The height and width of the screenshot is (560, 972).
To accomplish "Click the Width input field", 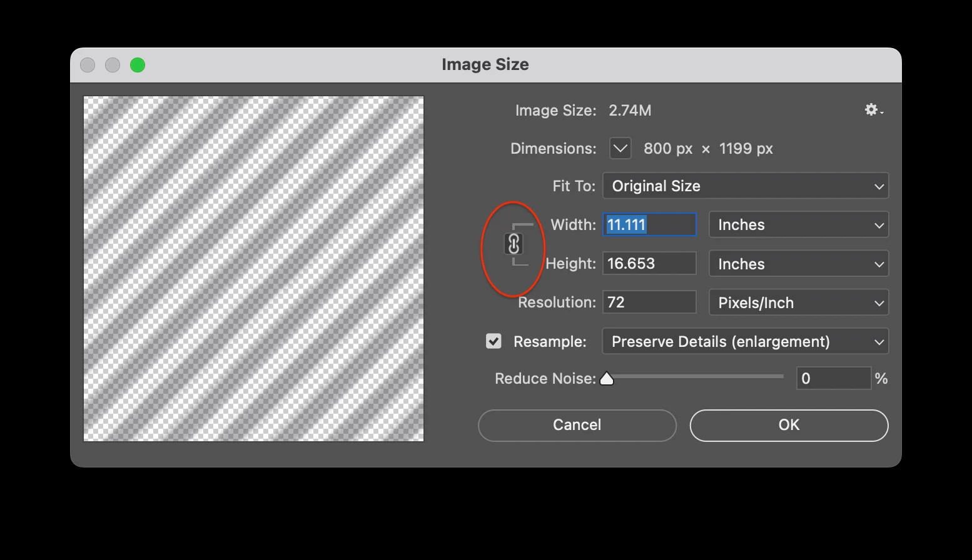I will pyautogui.click(x=649, y=225).
